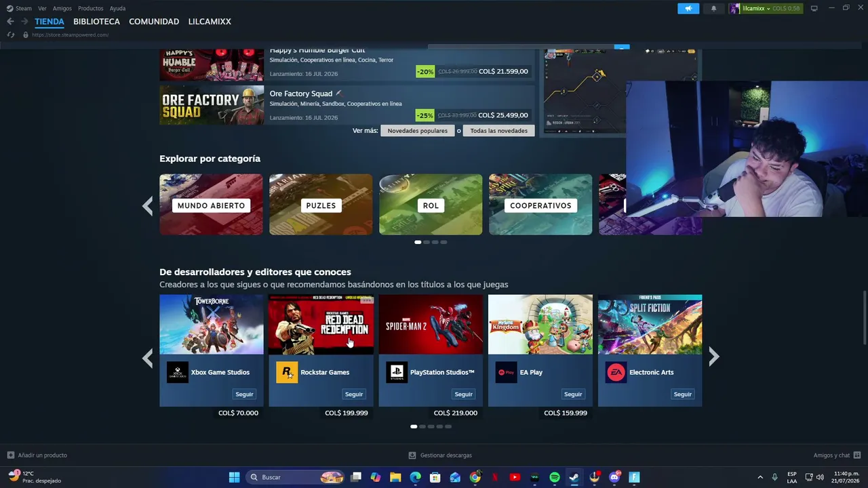868x488 pixels.
Task: Click the Windows taskbar Buscar search box
Action: pyautogui.click(x=295, y=477)
